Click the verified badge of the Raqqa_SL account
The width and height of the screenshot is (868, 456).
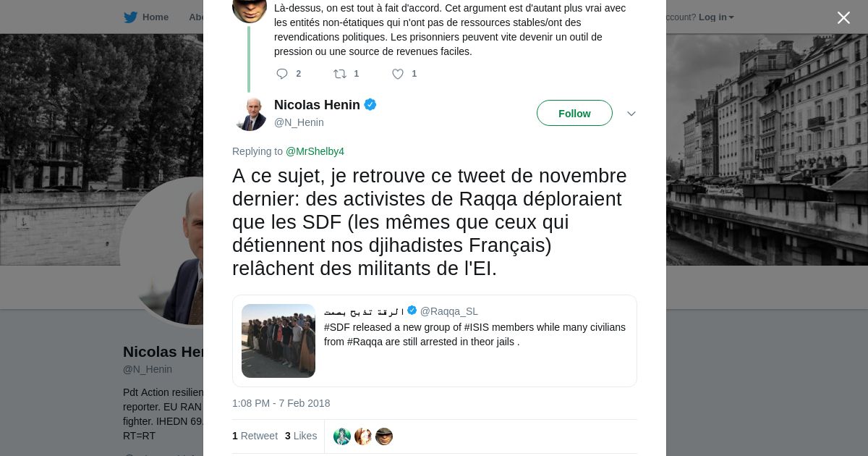412,311
